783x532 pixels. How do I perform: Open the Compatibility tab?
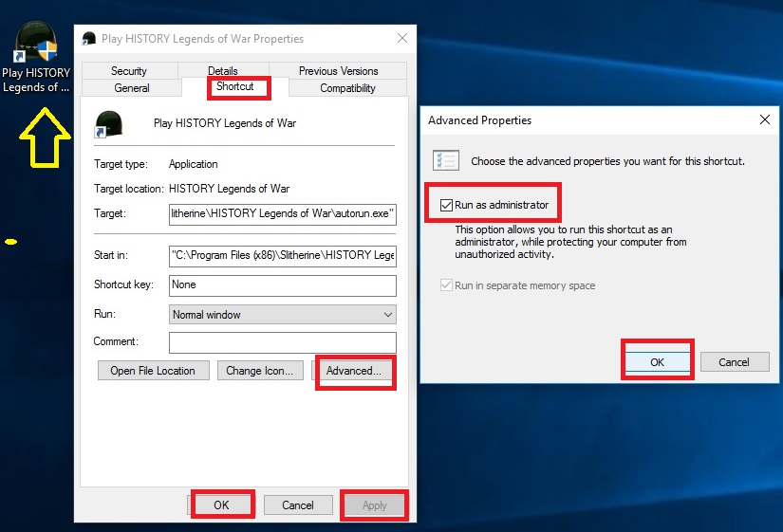(x=347, y=88)
